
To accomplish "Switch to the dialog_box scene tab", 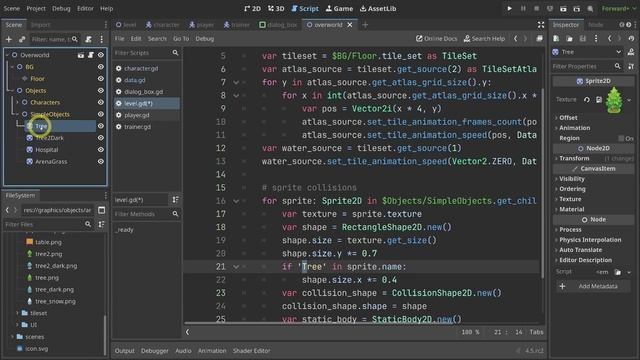I will pyautogui.click(x=278, y=25).
